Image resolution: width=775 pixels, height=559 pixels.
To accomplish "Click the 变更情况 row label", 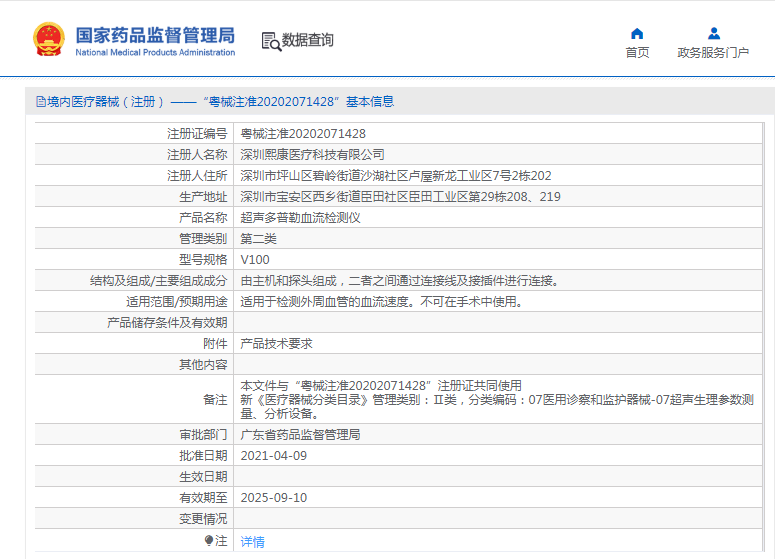I will point(203,519).
